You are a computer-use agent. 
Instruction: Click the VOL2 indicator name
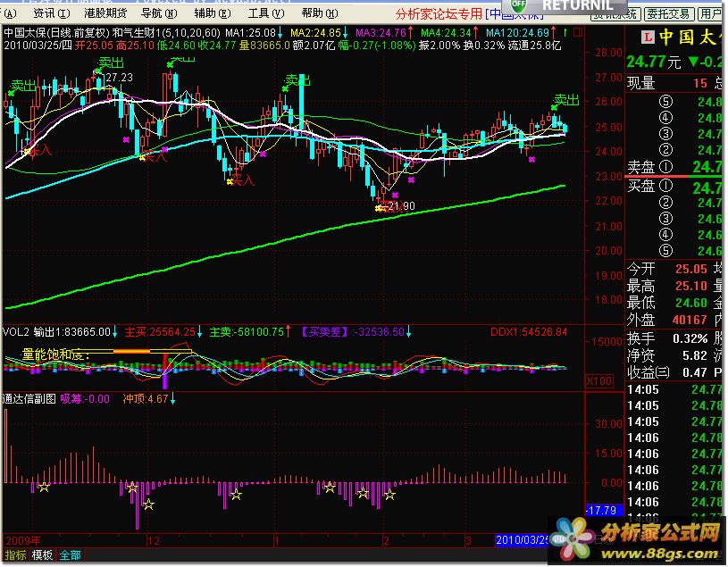[x=16, y=332]
